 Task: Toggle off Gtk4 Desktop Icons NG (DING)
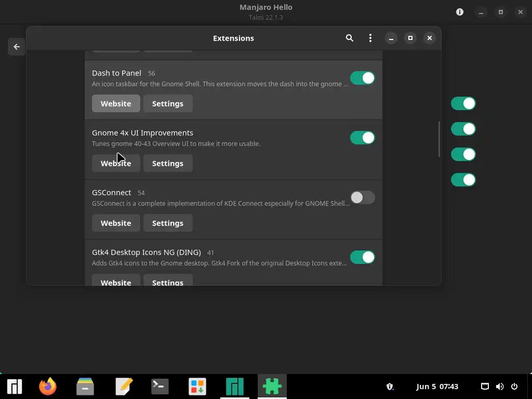tap(362, 257)
